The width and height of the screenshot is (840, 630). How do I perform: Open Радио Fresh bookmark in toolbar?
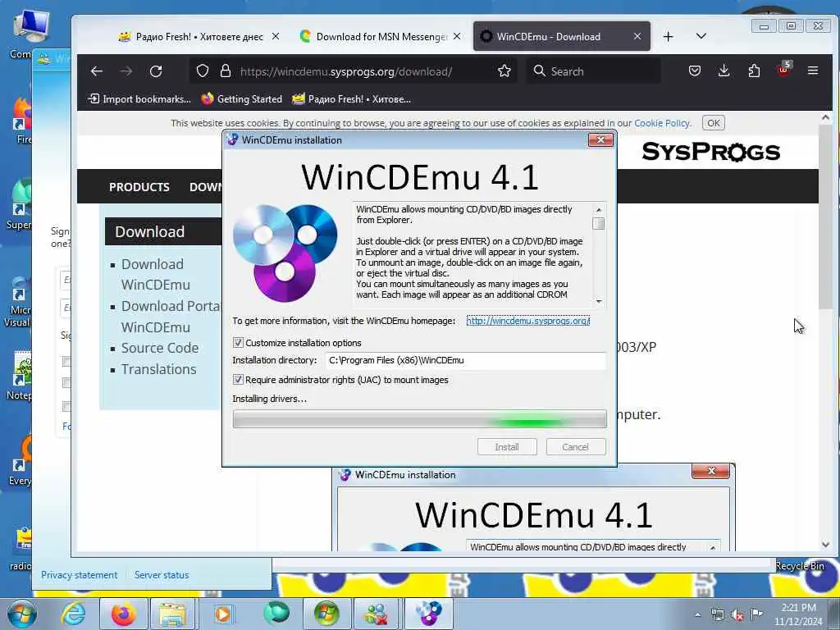[351, 98]
